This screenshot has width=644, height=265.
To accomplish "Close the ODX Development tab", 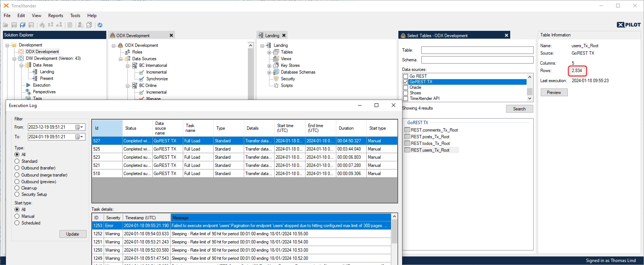I will [171, 35].
